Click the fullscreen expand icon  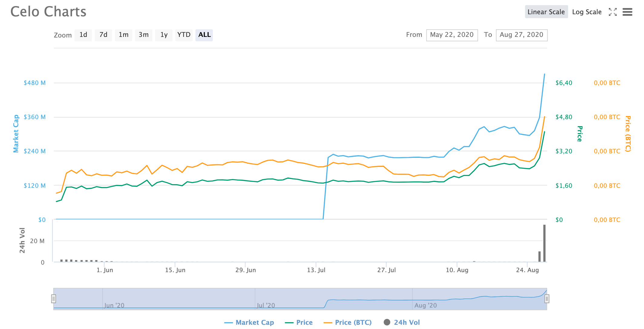pos(613,12)
